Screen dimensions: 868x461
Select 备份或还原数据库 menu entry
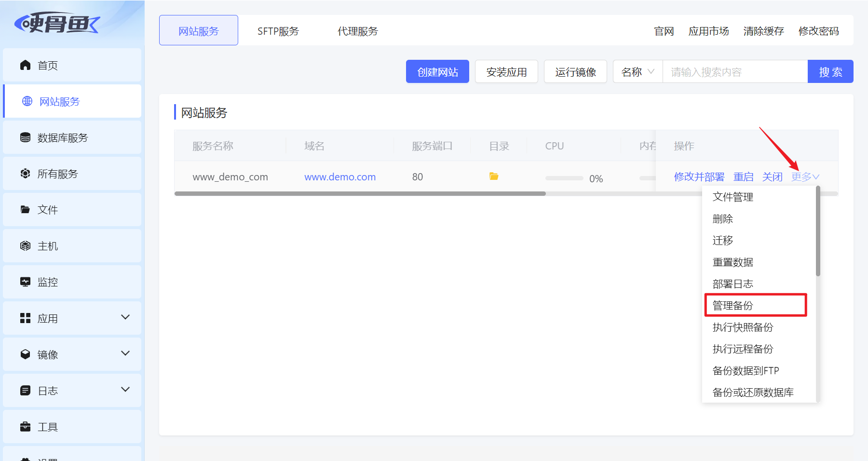pyautogui.click(x=753, y=392)
